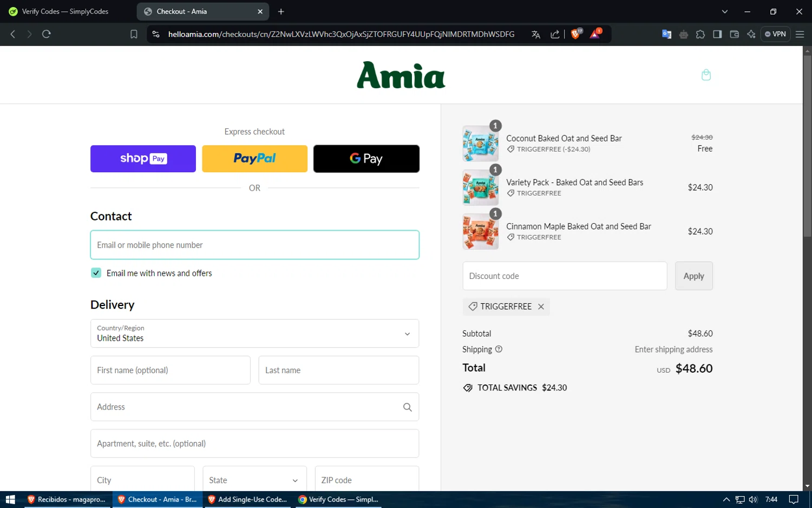Open the browser hamburger menu
This screenshot has height=508, width=812.
(800, 34)
